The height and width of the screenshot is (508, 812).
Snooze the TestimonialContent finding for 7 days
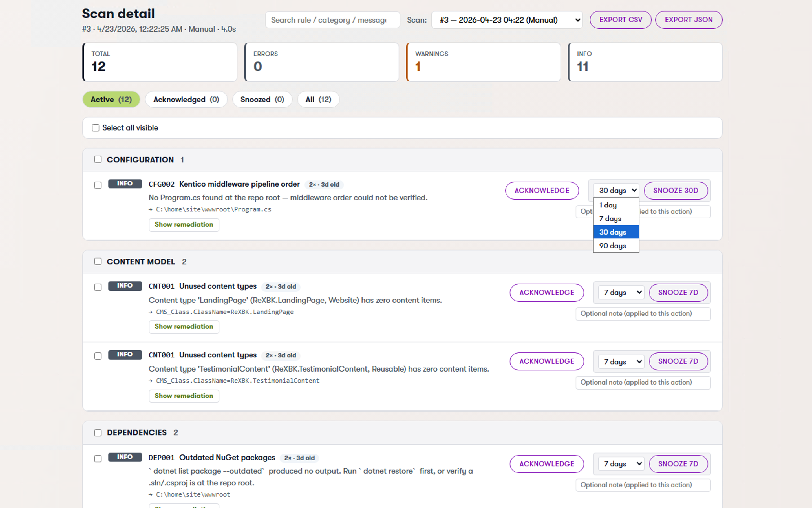point(678,361)
